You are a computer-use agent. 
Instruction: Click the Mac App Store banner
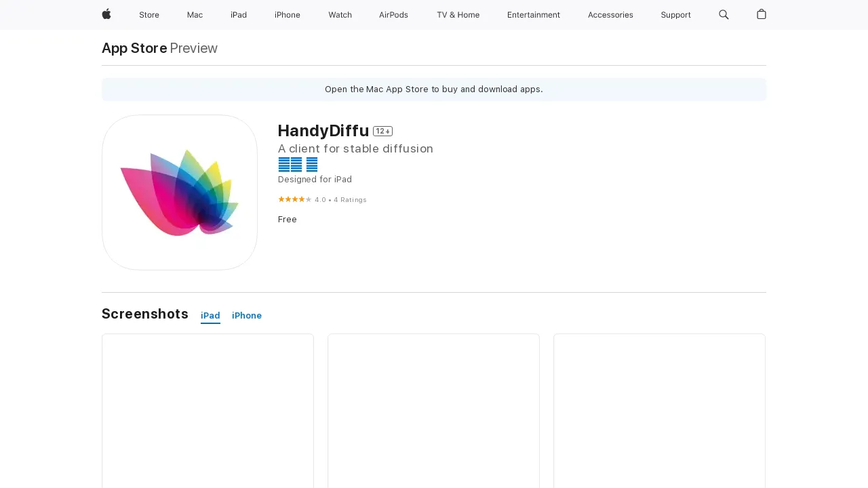click(x=434, y=89)
